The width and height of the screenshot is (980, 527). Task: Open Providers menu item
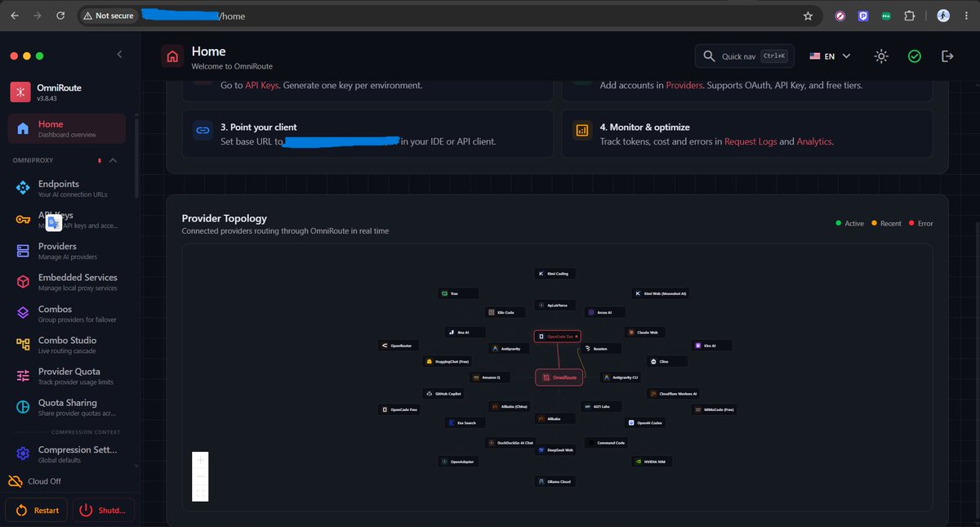click(x=66, y=251)
